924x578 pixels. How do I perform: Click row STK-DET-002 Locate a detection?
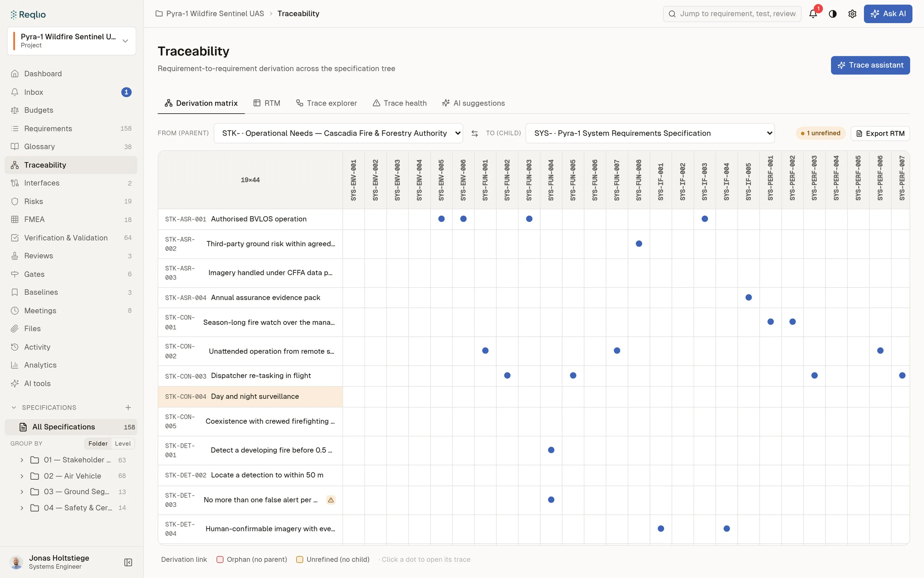coord(250,475)
